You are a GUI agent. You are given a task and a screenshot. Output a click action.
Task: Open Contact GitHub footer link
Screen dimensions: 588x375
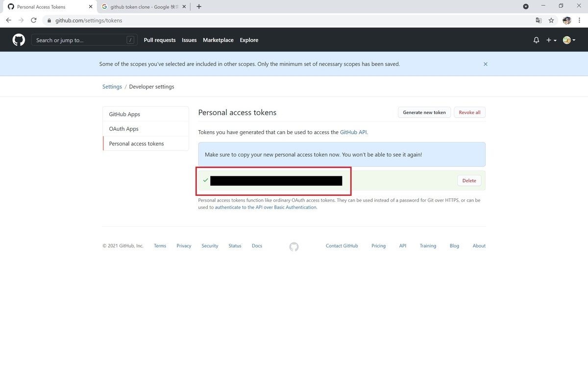click(342, 246)
